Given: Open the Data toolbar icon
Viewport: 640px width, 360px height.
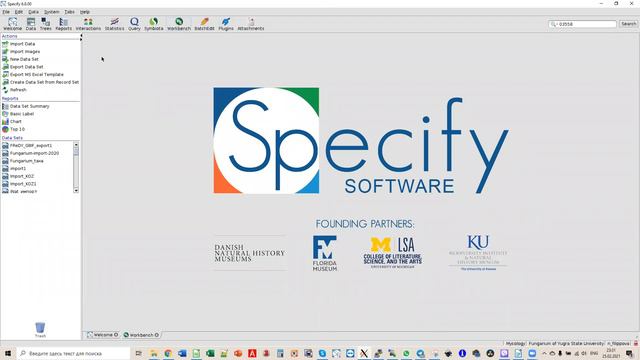Looking at the screenshot, I should [x=31, y=24].
